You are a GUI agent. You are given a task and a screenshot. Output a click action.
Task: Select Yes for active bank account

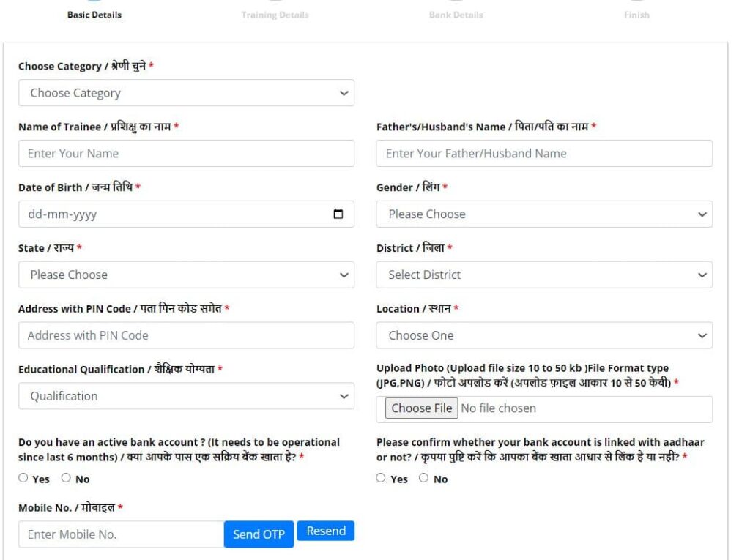[x=23, y=479]
